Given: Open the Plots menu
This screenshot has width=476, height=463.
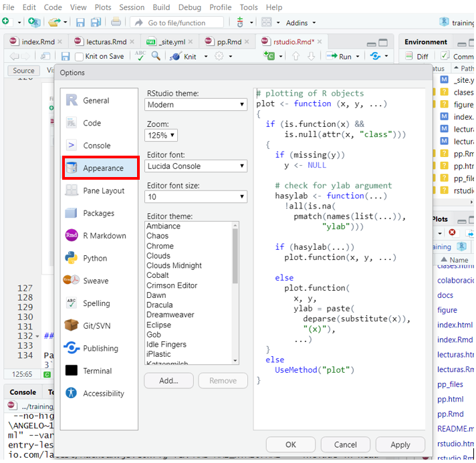Looking at the screenshot, I should click(x=103, y=7).
